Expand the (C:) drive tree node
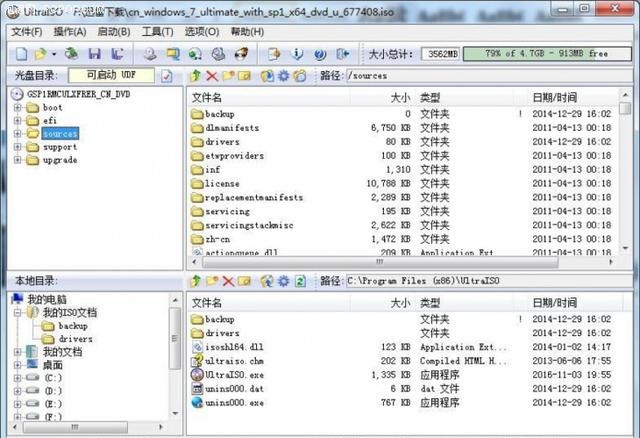 [x=18, y=378]
